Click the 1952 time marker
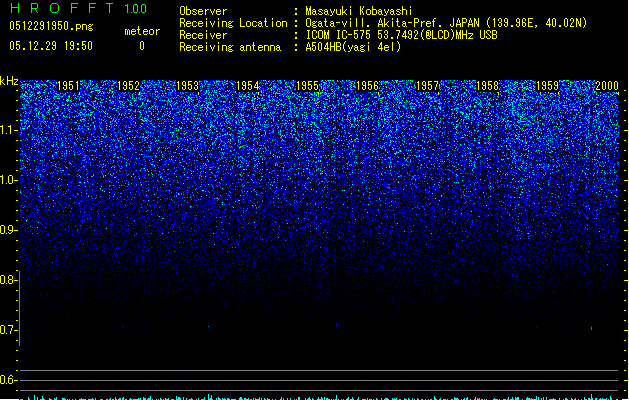The width and height of the screenshot is (629, 400). click(128, 86)
